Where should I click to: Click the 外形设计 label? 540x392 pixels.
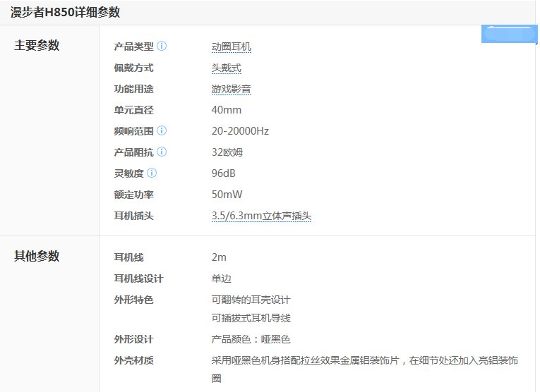[x=133, y=339]
